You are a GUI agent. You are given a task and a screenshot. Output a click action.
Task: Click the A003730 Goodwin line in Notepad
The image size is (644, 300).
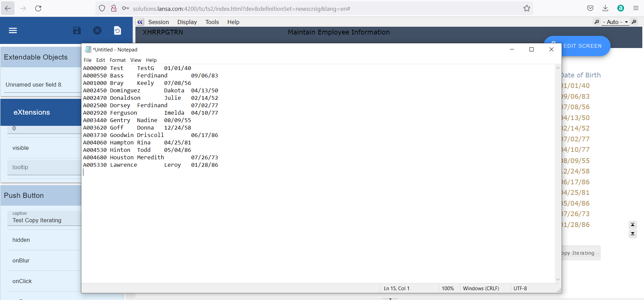click(151, 135)
